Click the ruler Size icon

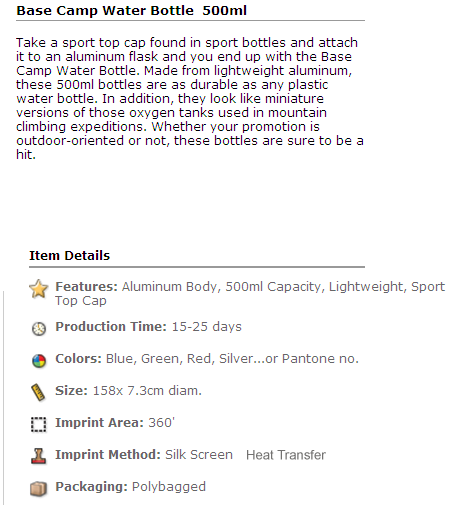click(x=38, y=392)
